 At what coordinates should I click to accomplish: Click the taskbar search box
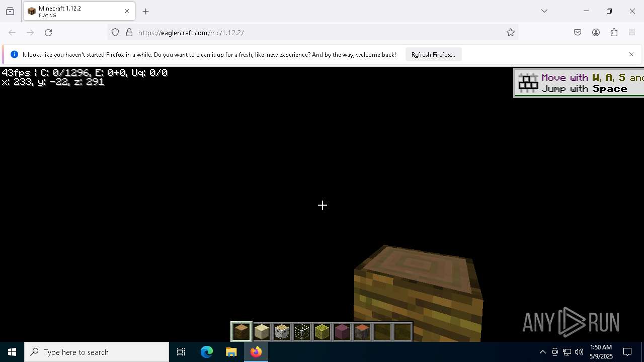[97, 352]
